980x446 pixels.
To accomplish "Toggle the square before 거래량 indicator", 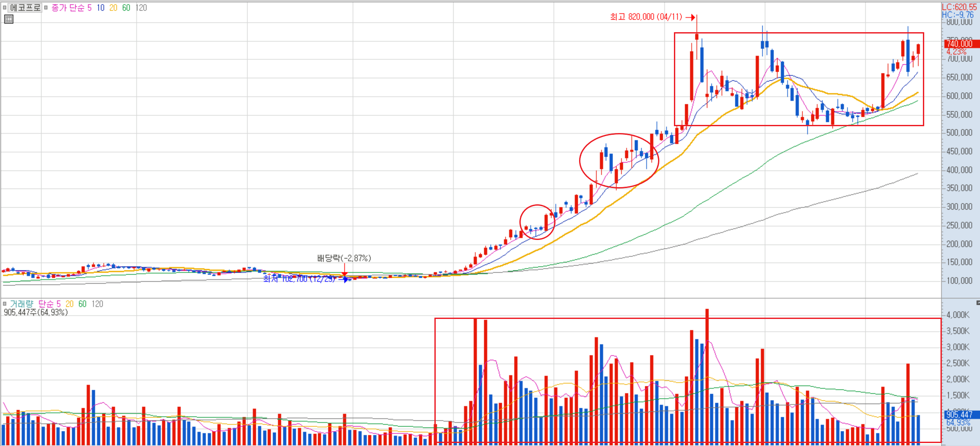I will [x=4, y=303].
